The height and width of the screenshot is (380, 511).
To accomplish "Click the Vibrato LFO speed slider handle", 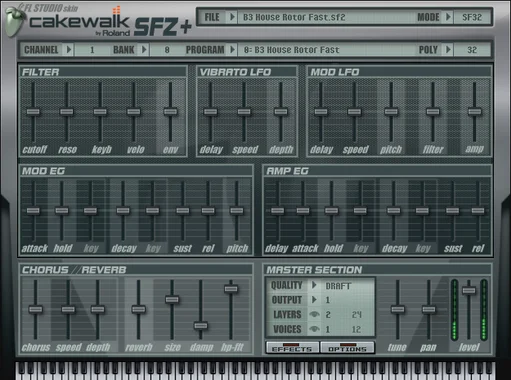I will 244,112.
